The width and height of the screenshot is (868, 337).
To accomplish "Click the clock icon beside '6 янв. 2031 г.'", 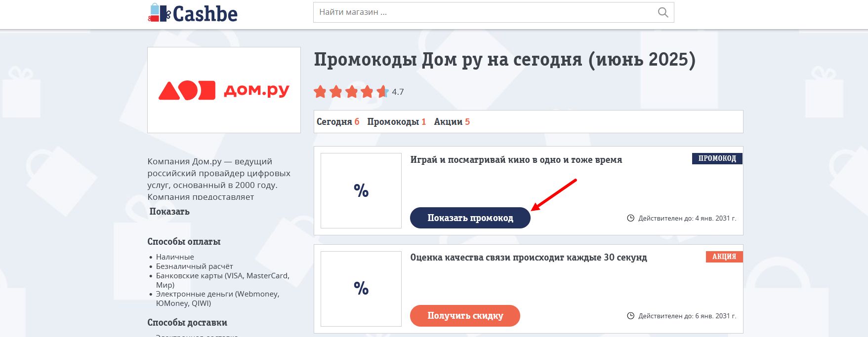I will (630, 316).
